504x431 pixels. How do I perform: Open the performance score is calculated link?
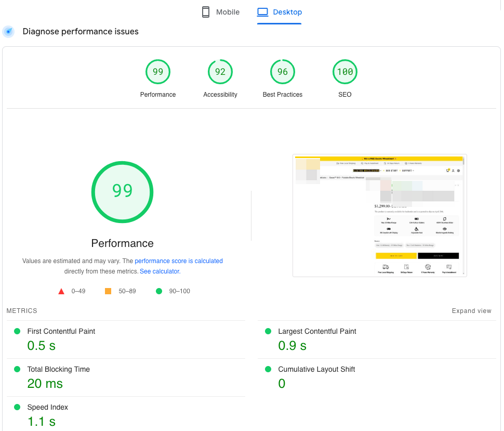[179, 261]
